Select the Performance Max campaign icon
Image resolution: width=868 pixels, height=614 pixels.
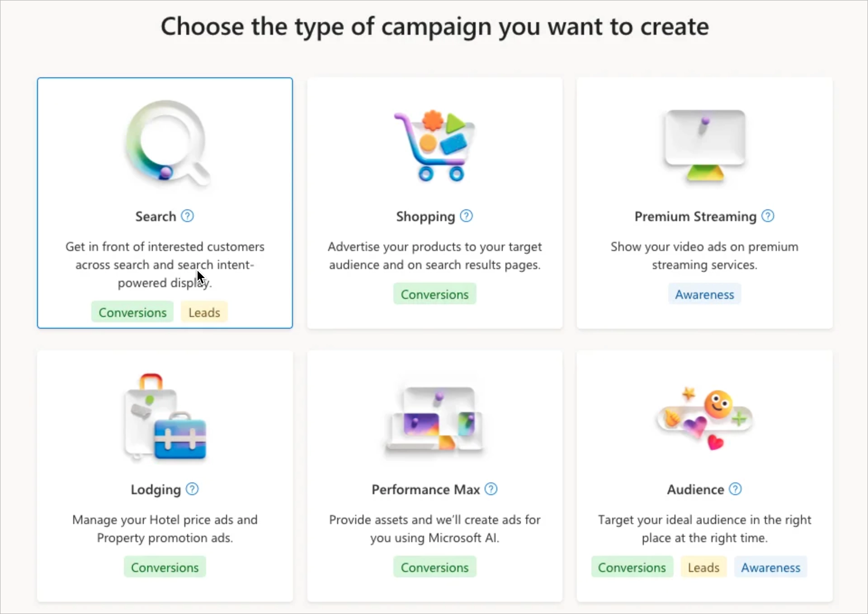click(434, 418)
